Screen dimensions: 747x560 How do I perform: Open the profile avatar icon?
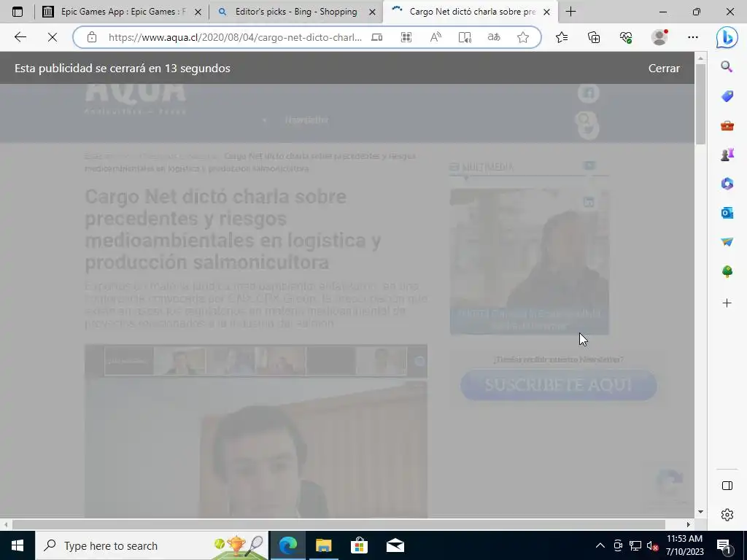pos(659,37)
